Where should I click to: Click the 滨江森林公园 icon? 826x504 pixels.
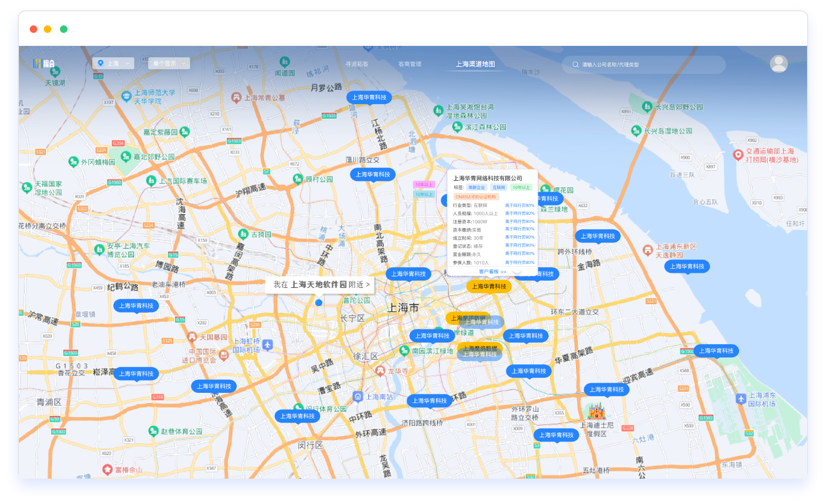pos(457,127)
